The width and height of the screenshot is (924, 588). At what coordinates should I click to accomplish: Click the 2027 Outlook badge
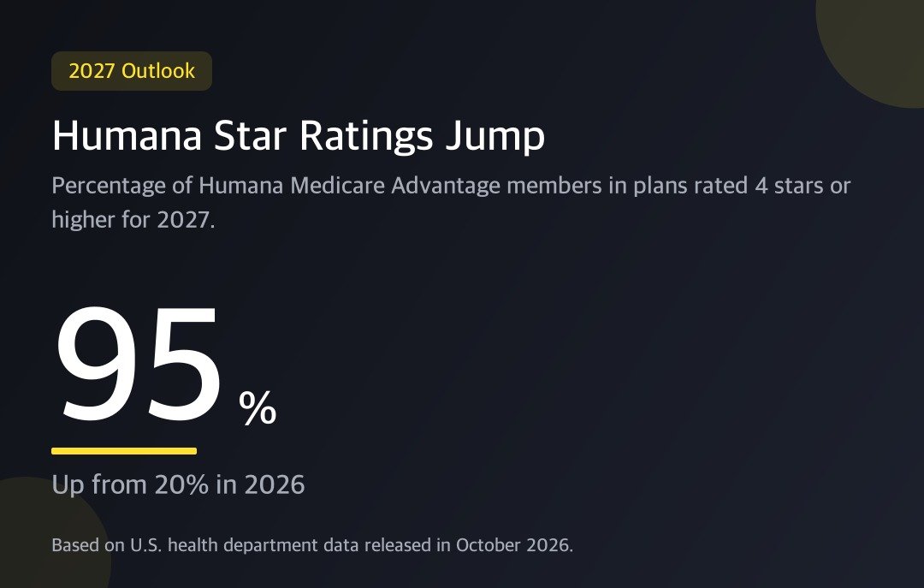tap(132, 71)
